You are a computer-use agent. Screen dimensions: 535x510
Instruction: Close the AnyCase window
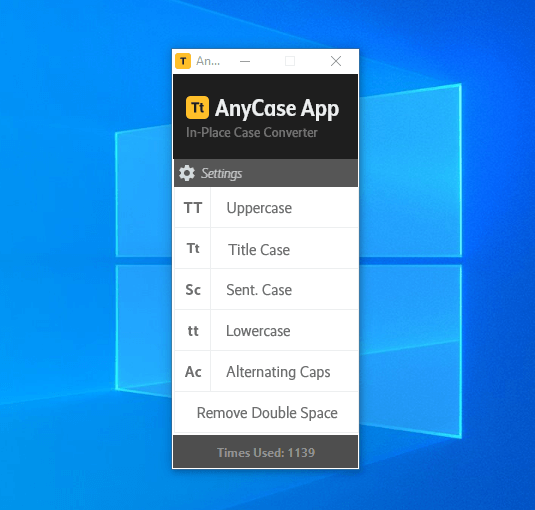pos(336,61)
